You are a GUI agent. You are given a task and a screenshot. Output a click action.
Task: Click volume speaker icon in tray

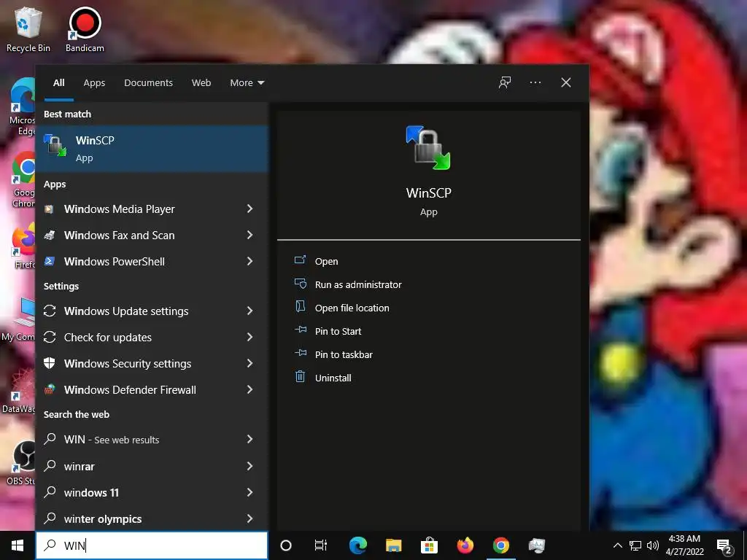[x=653, y=545]
